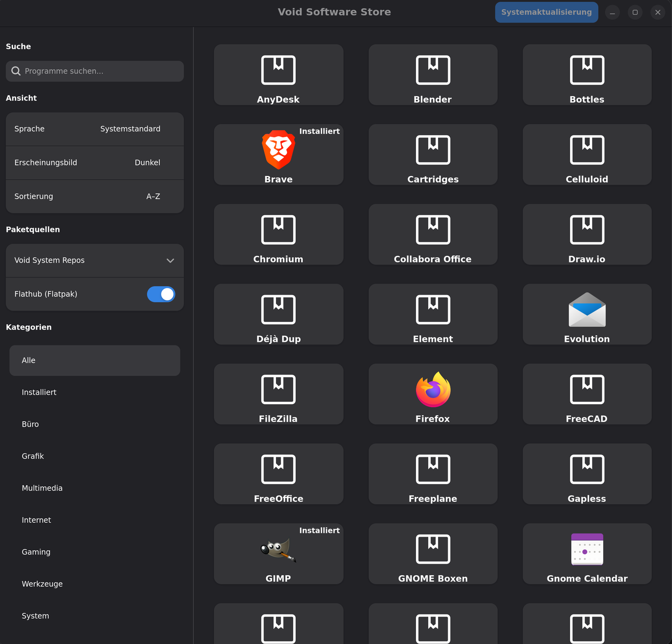Select the FreeCAD package icon
The image size is (672, 644).
pos(587,390)
